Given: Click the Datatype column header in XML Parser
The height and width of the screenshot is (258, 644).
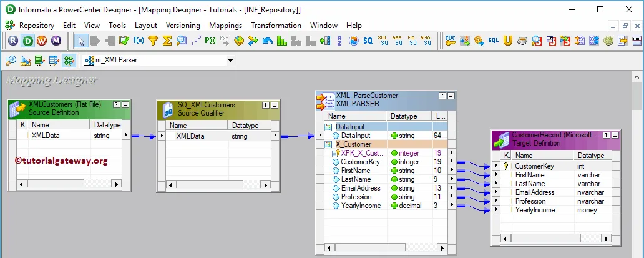Looking at the screenshot, I should [409, 116].
